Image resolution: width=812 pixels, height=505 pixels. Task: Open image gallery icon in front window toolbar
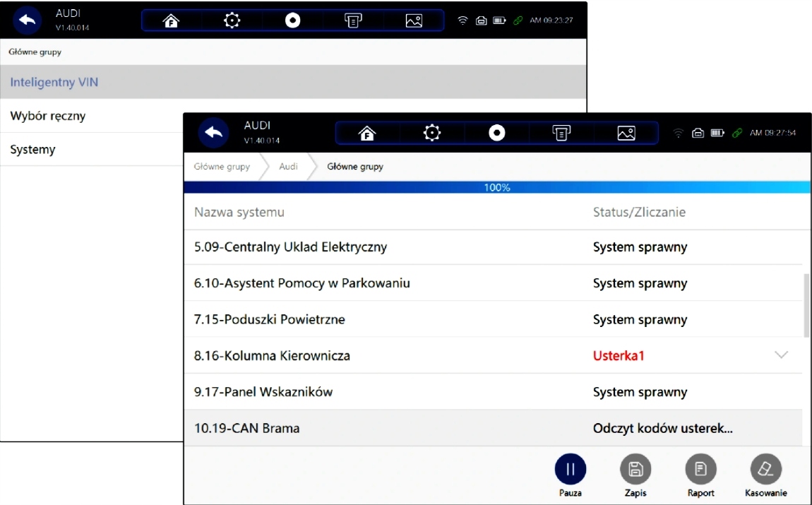click(x=626, y=133)
